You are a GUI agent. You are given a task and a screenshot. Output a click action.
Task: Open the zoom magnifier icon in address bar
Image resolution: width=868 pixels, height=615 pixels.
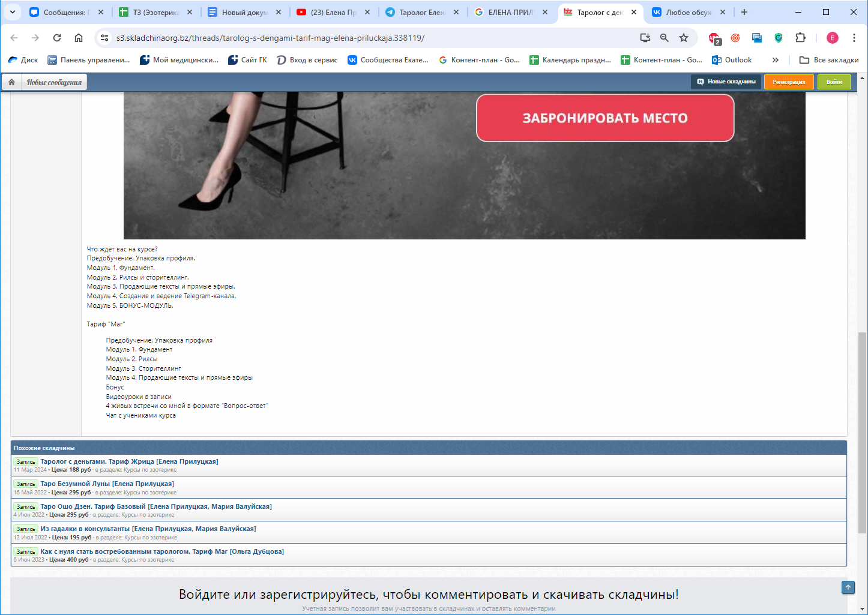point(665,38)
